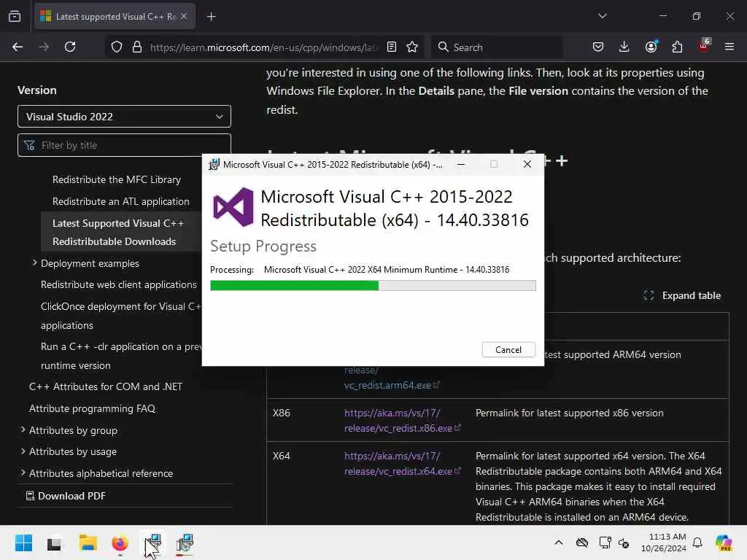The width and height of the screenshot is (747, 560).
Task: Open Firefox View icon in tab bar
Action: pyautogui.click(x=15, y=17)
